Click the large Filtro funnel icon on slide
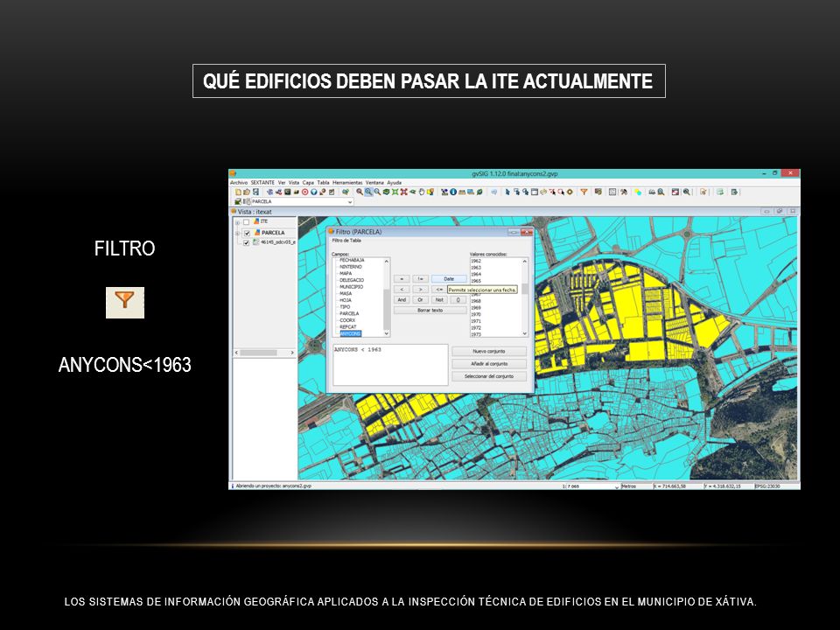 click(x=125, y=302)
